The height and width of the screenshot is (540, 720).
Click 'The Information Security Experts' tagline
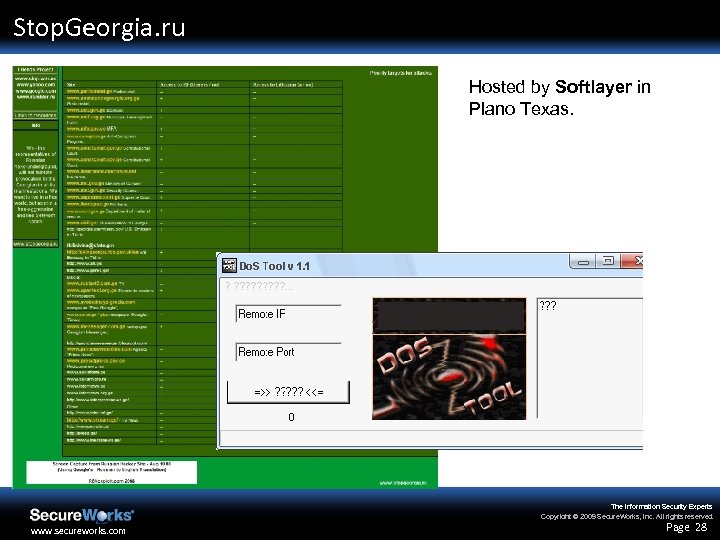tap(661, 506)
